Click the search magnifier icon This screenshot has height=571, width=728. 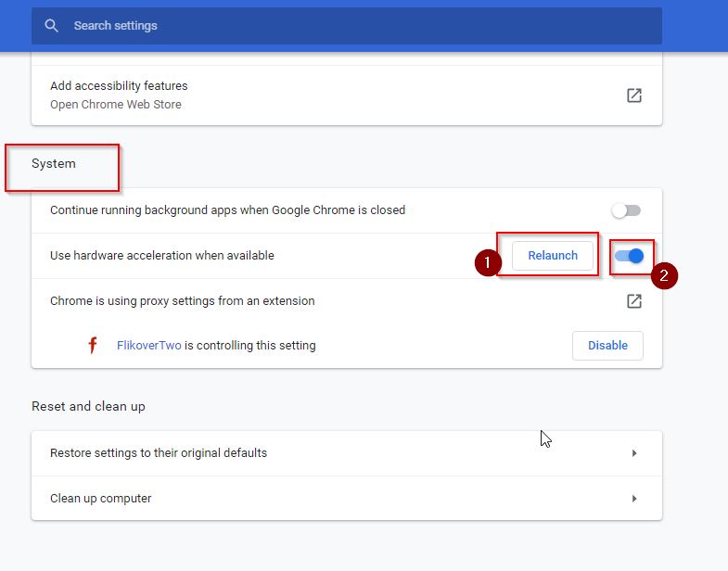tap(52, 26)
